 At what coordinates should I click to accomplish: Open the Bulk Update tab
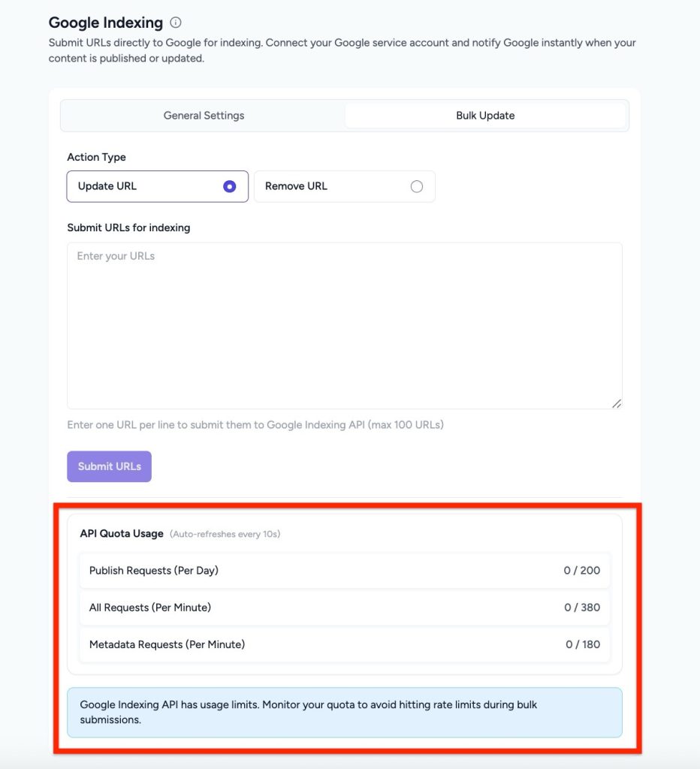pos(486,115)
